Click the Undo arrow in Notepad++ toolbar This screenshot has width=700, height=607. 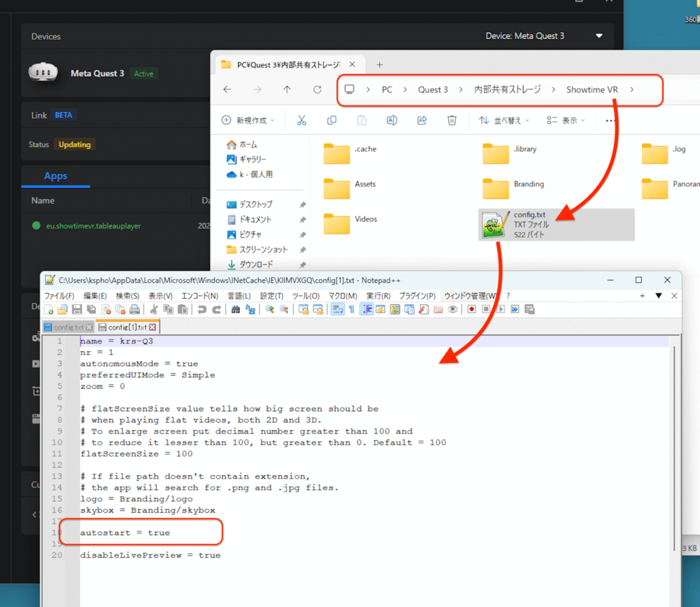coord(202,310)
